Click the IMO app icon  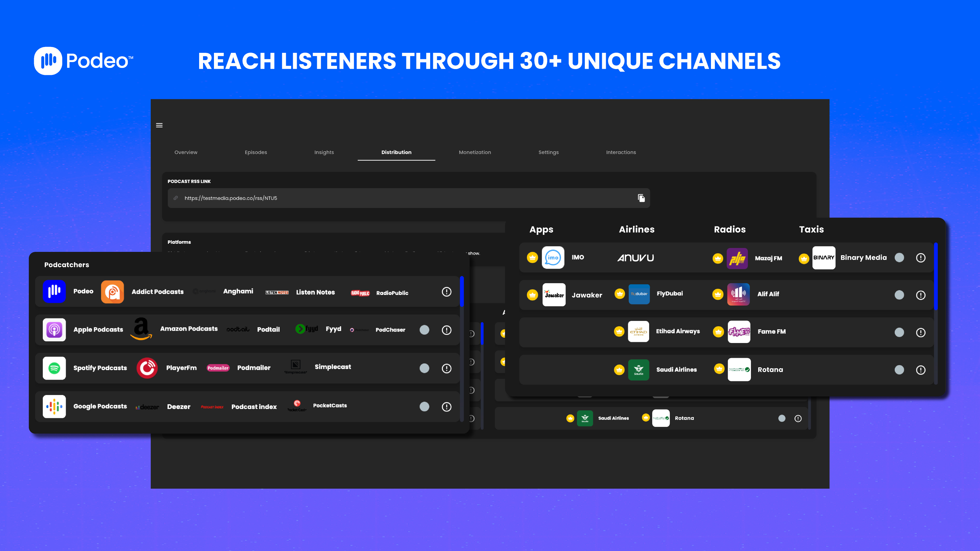(x=553, y=257)
